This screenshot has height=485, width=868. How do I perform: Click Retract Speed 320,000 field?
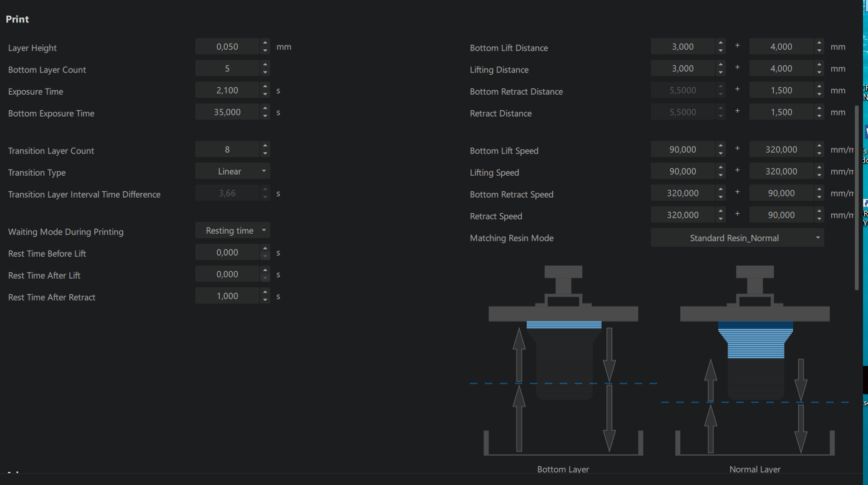pyautogui.click(x=683, y=215)
